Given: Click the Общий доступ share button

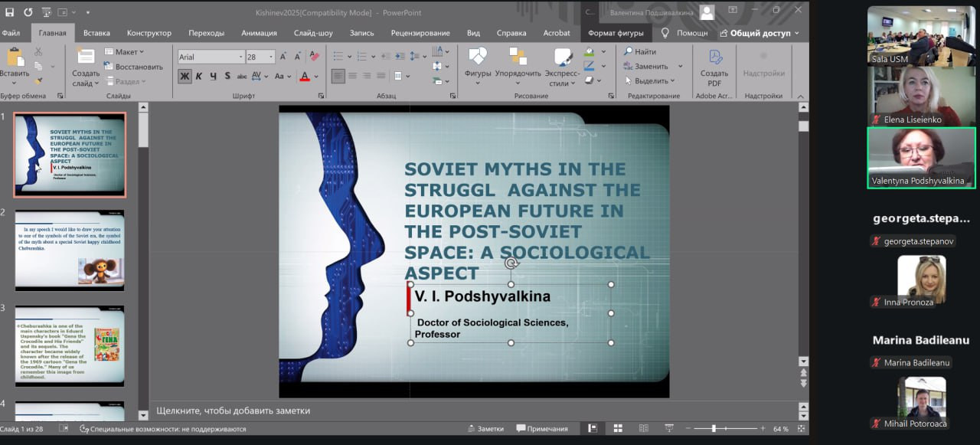Looking at the screenshot, I should pos(759,33).
